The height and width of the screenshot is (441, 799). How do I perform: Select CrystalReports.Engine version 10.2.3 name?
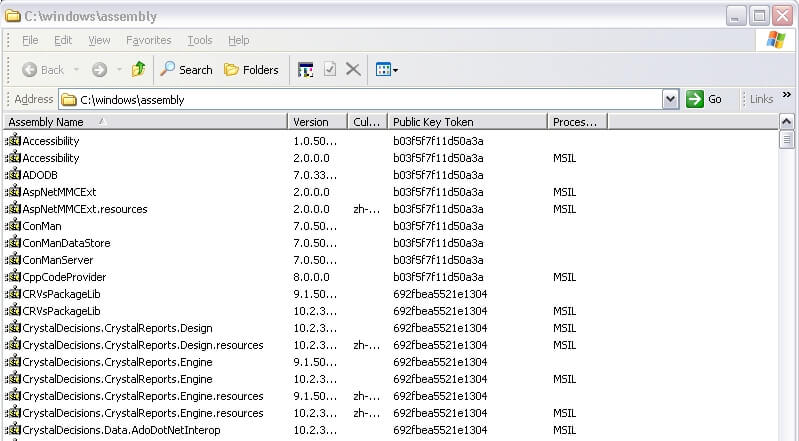118,379
